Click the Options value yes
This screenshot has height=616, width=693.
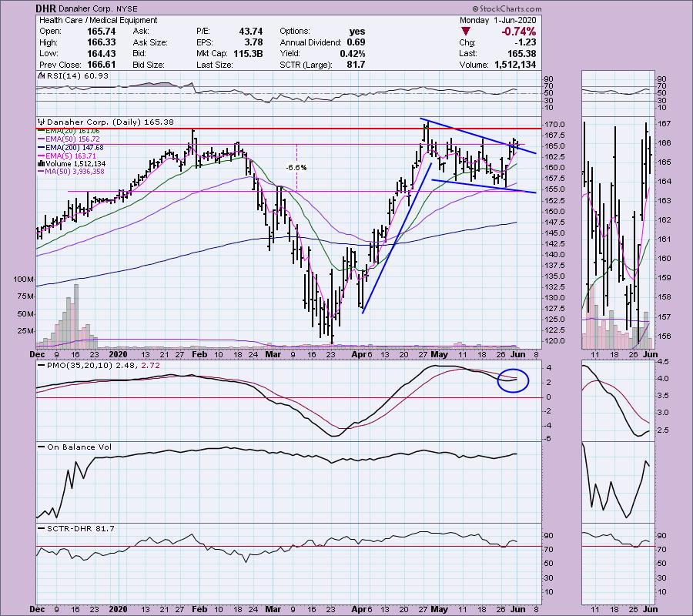[x=357, y=32]
